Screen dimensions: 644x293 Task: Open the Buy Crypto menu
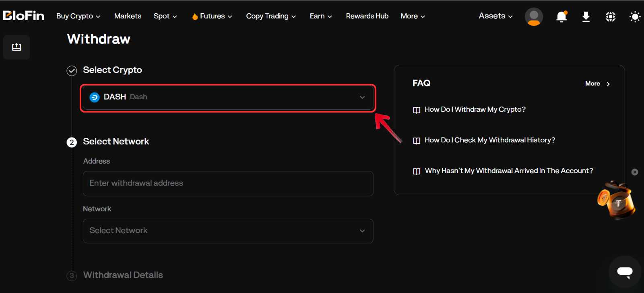click(78, 16)
